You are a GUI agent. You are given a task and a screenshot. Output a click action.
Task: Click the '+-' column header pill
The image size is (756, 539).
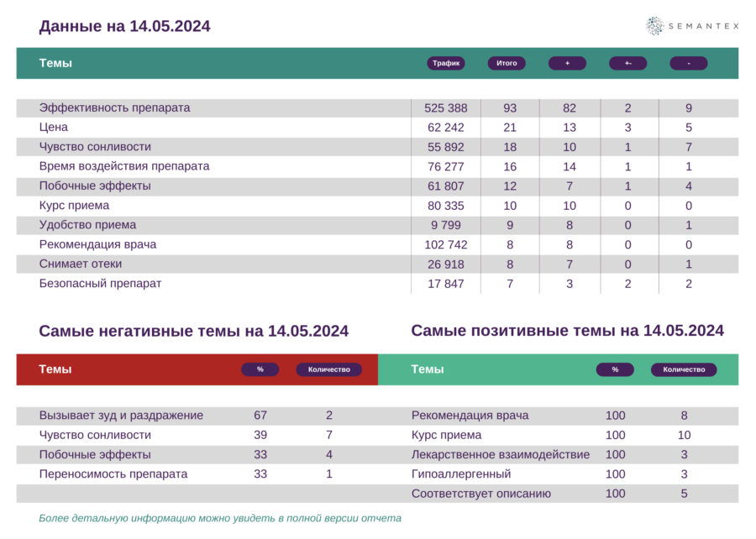point(628,63)
